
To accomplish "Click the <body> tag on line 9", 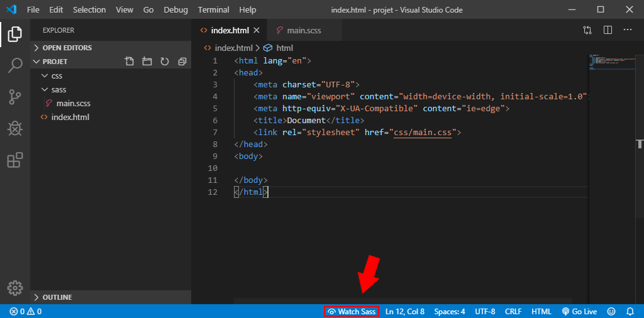I will coord(248,156).
